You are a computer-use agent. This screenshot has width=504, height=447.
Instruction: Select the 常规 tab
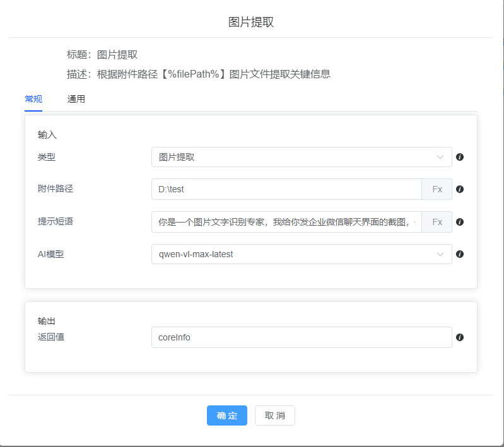pos(33,99)
